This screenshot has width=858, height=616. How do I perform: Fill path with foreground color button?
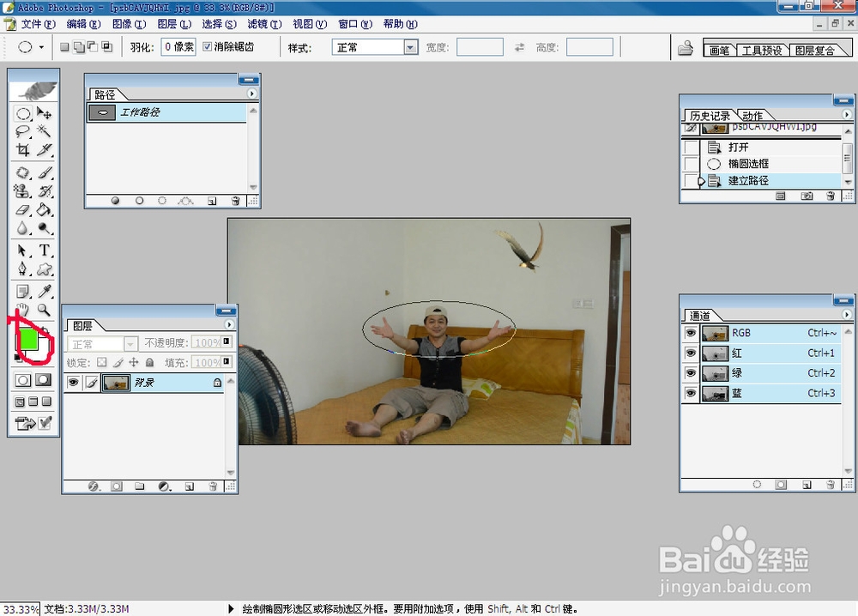click(115, 201)
